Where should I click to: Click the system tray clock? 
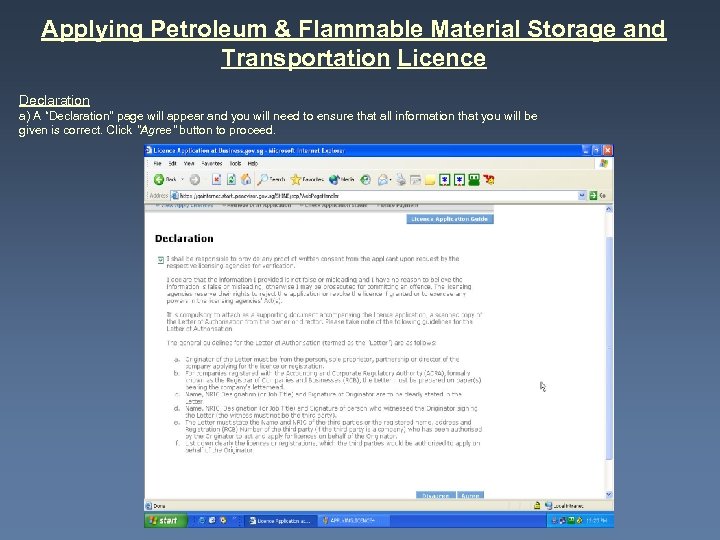point(596,521)
